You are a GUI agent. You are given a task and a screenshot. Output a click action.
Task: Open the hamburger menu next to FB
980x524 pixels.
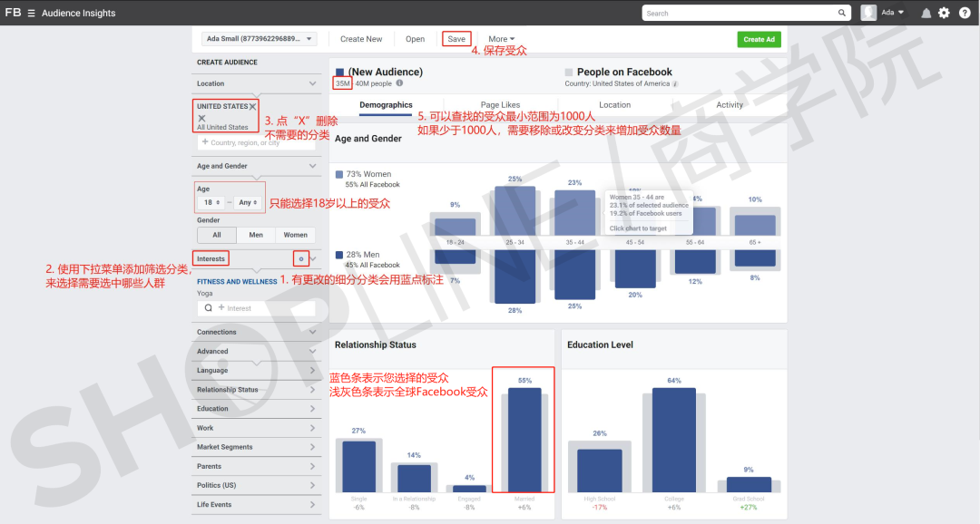pyautogui.click(x=31, y=13)
